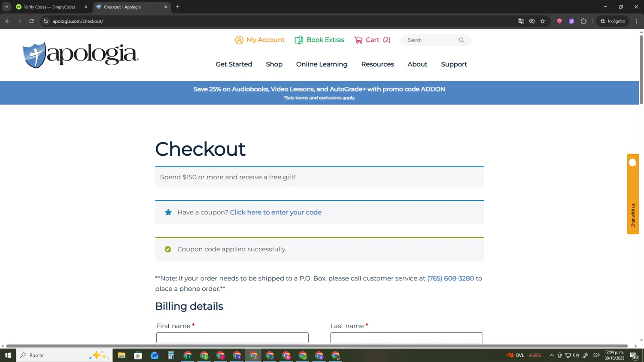Click the horizontal scrollbar
644x362 pixels.
click(317, 346)
